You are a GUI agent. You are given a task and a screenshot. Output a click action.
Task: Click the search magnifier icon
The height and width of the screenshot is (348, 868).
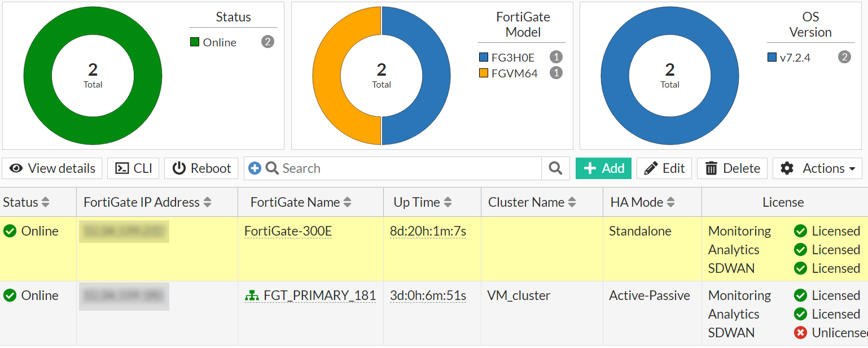554,168
